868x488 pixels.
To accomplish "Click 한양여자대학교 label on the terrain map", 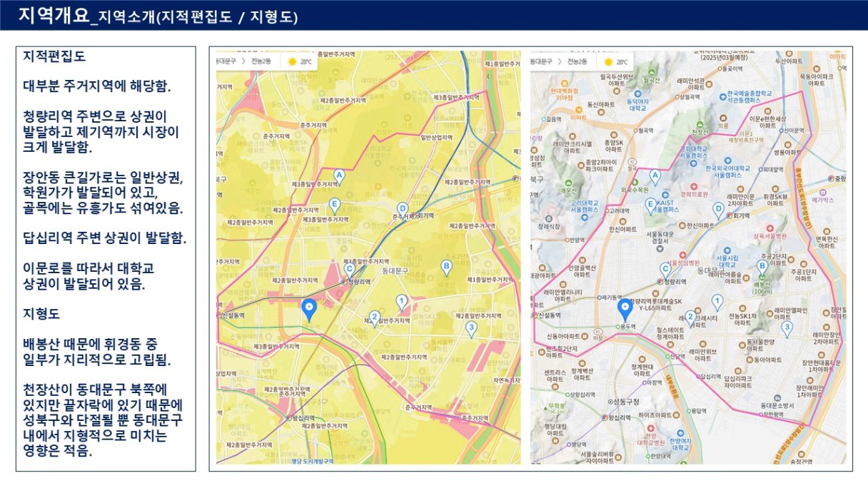I will pos(682,444).
